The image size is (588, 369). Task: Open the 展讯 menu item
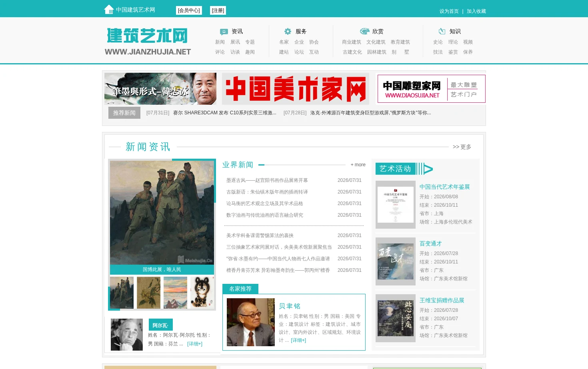pos(235,42)
